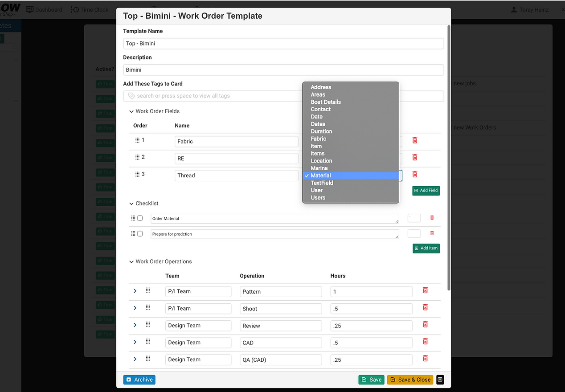Viewport: 565px width, 392px height.
Task: Click the Save & Close button
Action: point(410,380)
